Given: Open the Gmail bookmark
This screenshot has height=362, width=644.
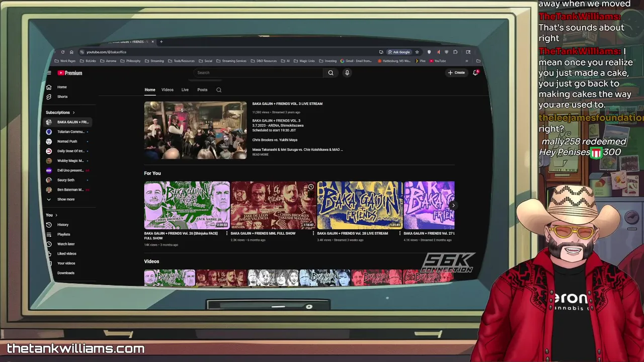Looking at the screenshot, I should pos(356,61).
